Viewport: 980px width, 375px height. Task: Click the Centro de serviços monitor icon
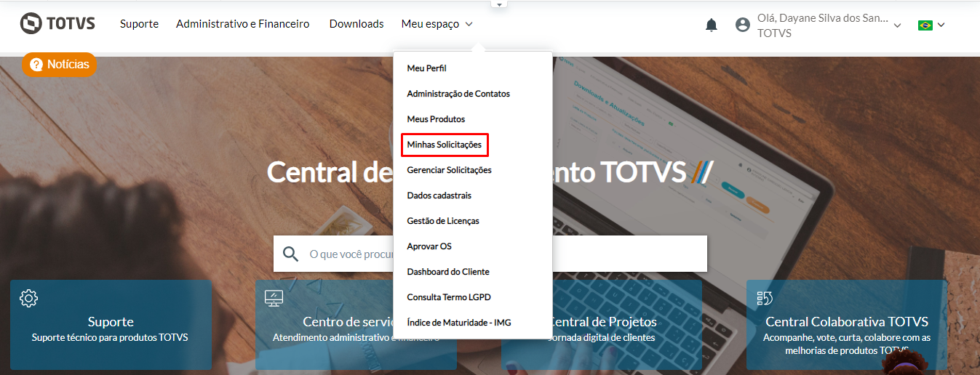(274, 298)
